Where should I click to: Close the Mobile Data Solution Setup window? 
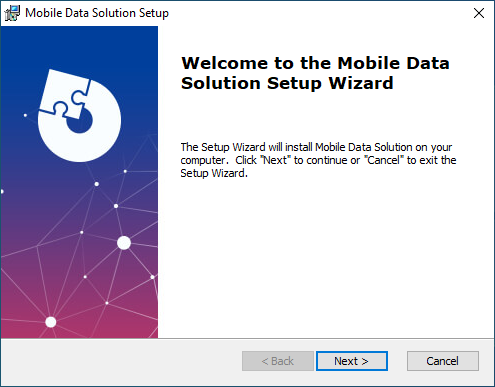coord(479,13)
